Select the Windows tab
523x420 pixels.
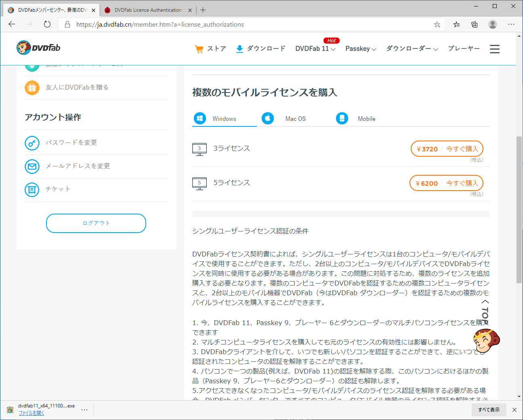click(224, 119)
